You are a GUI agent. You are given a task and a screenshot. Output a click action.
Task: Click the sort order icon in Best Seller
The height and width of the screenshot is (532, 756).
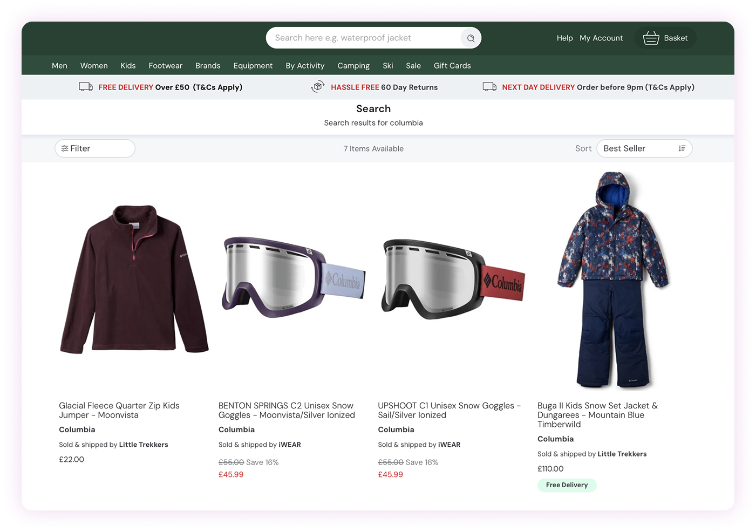(682, 148)
